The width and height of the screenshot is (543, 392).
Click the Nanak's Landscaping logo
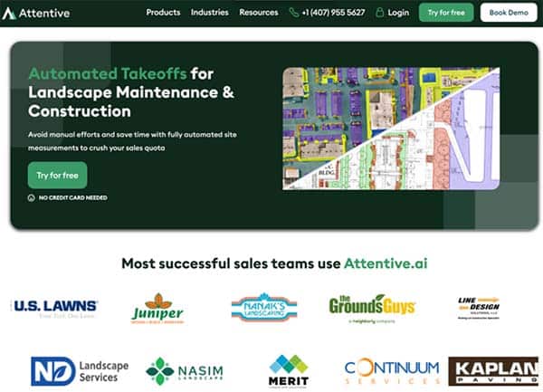point(264,307)
